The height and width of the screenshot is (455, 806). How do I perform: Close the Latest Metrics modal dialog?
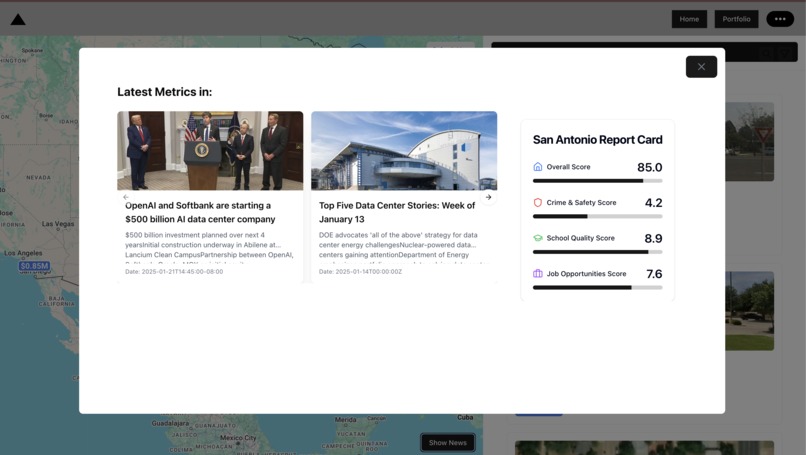tap(701, 67)
